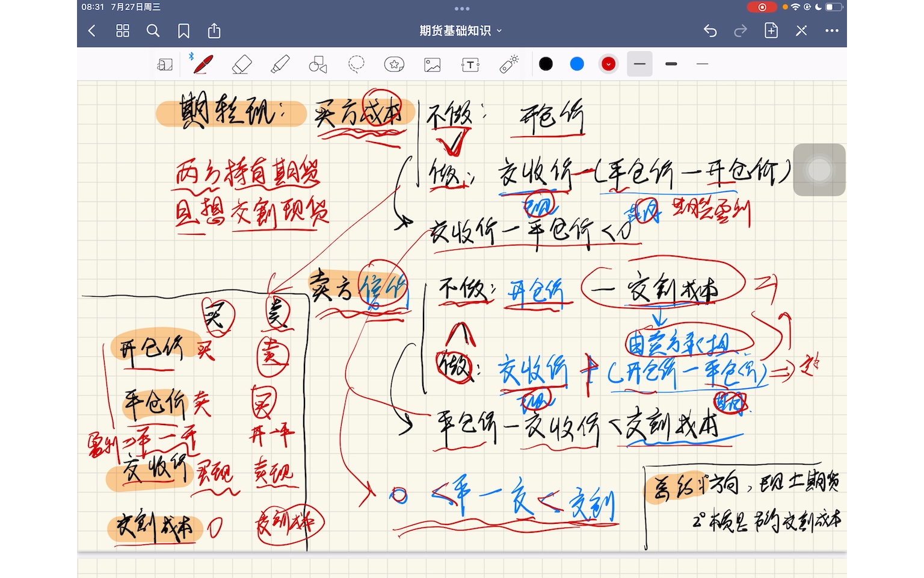Select the thinnest stroke width

702,64
